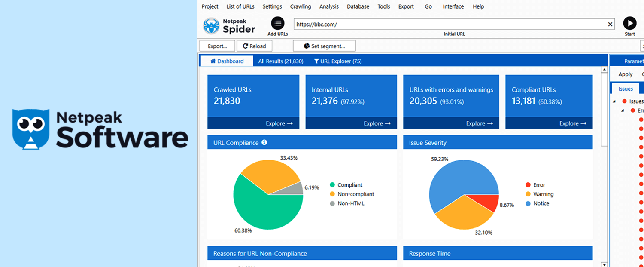Click the dashboard scrollbar down arrow
Image resolution: width=644 pixels, height=267 pixels.
[x=605, y=264]
